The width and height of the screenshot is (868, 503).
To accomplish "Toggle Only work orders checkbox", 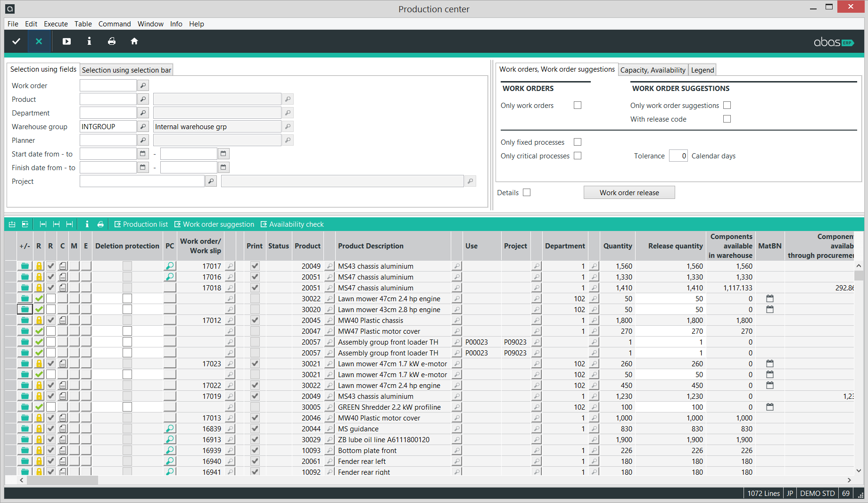I will point(578,105).
